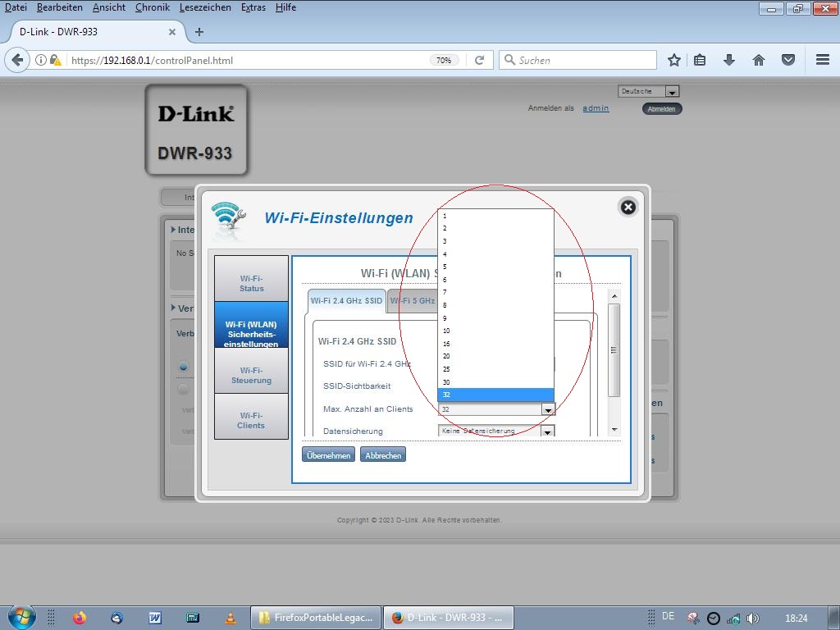Image resolution: width=840 pixels, height=630 pixels.
Task: Launch Thunderbird from the taskbar quick launch
Action: (x=116, y=618)
